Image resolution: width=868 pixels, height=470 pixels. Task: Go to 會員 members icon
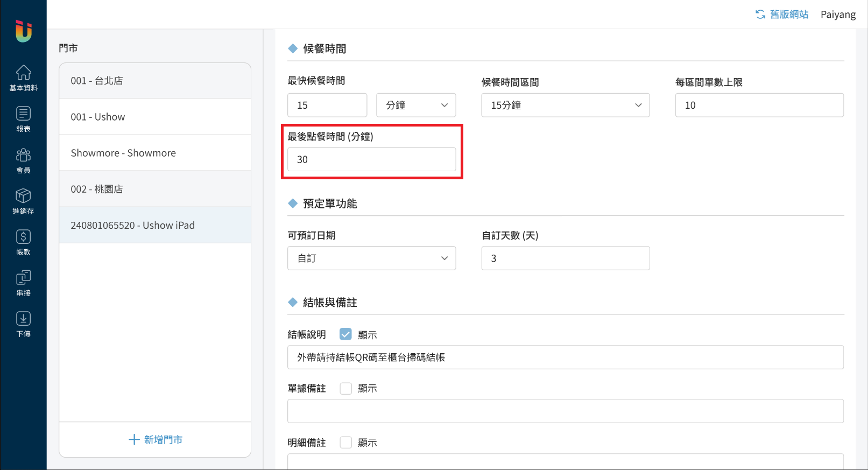23,160
